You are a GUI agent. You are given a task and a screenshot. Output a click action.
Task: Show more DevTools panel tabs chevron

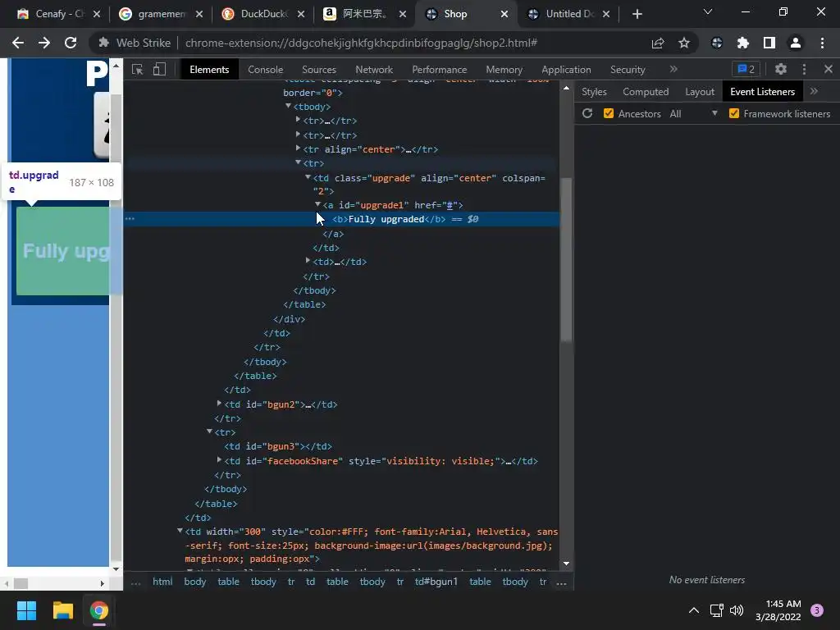click(673, 69)
